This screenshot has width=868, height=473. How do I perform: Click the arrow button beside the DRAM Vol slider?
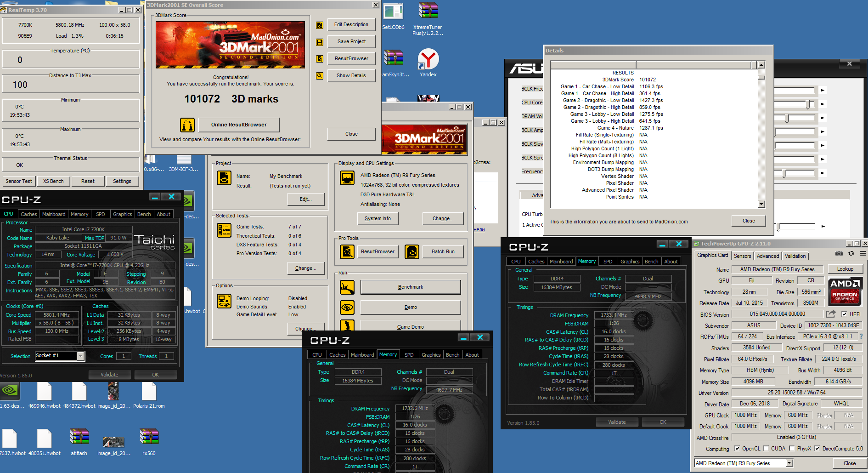pyautogui.click(x=823, y=118)
